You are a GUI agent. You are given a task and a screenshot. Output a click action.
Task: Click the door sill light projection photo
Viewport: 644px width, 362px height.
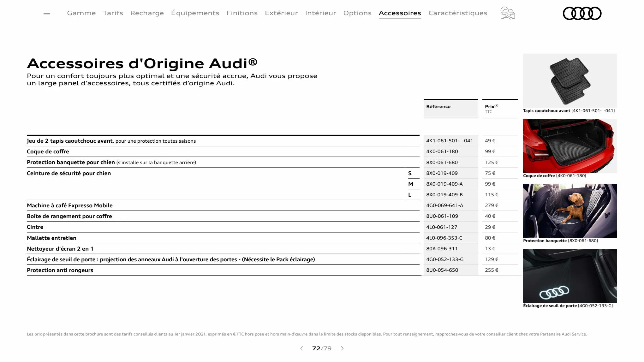coord(570,276)
